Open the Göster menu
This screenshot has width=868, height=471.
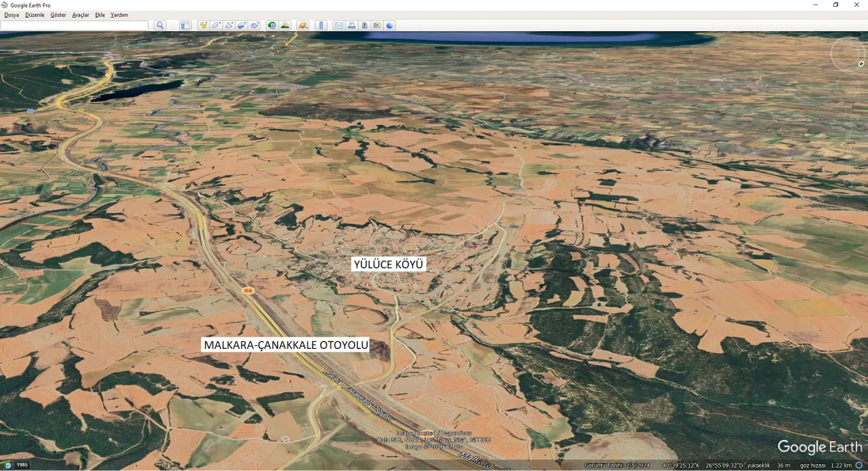[58, 15]
